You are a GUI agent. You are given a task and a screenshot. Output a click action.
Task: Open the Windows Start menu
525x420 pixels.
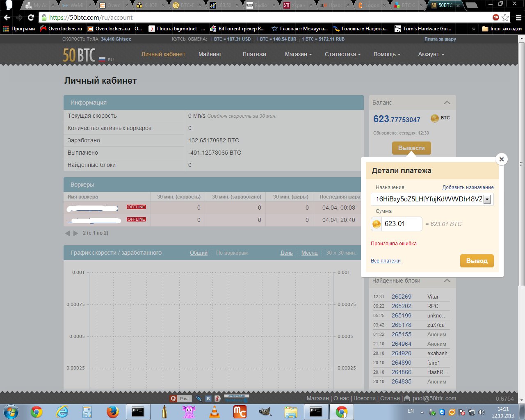click(x=11, y=411)
